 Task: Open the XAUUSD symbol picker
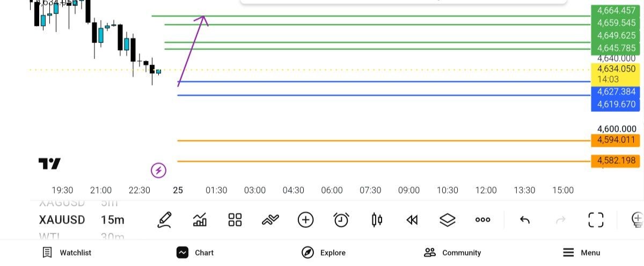pos(62,220)
